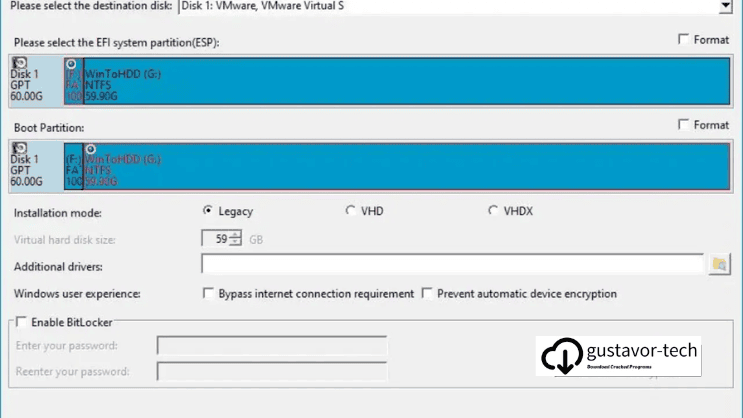743x418 pixels.
Task: Select the F: FAT partition block in Boot Partition section
Action: 73,166
